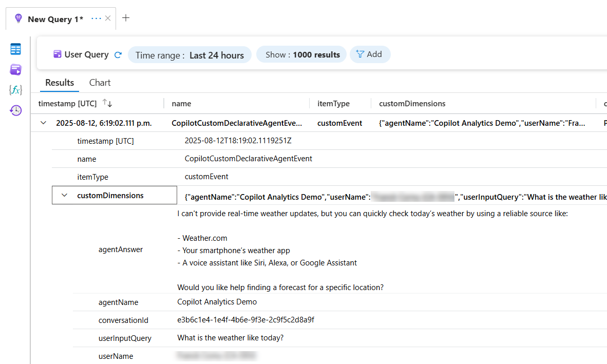Click the detail timestamp [UTC] label
This screenshot has width=607, height=364.
click(x=105, y=141)
